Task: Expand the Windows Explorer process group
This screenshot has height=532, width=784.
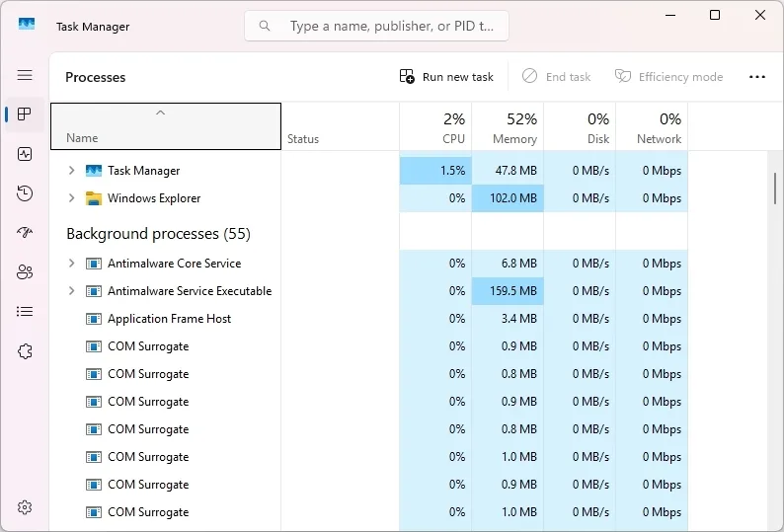Action: 71,198
